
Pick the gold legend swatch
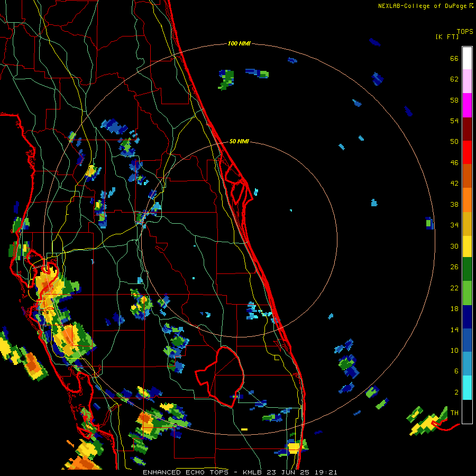pyautogui.click(x=467, y=224)
